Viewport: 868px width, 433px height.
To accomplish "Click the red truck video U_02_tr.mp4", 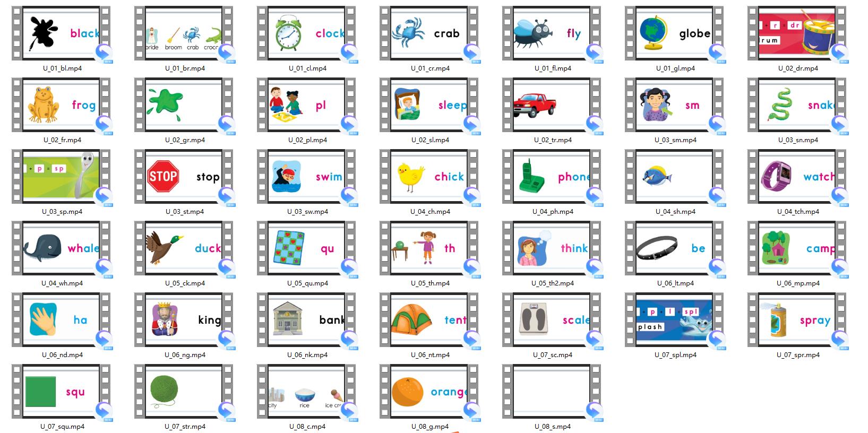I will pyautogui.click(x=552, y=105).
